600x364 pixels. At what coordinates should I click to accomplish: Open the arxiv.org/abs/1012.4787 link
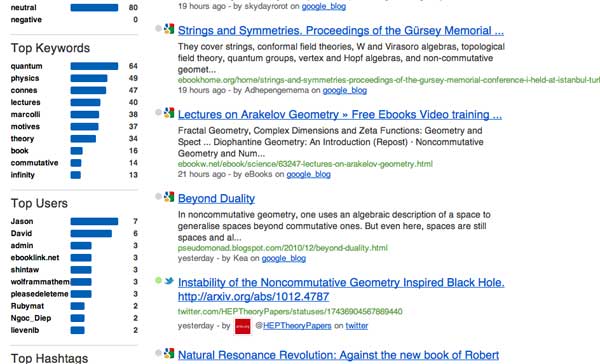pos(253,297)
